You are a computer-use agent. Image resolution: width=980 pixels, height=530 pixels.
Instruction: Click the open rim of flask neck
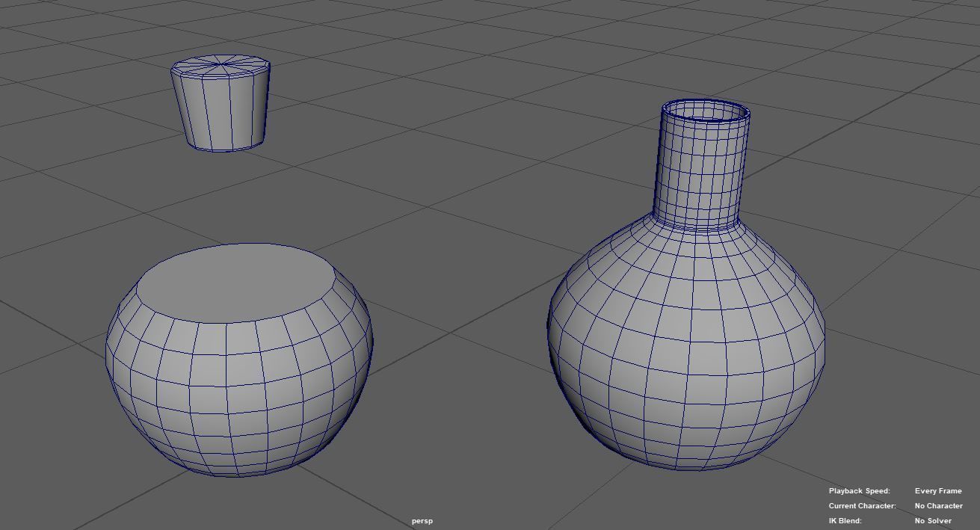[706, 111]
